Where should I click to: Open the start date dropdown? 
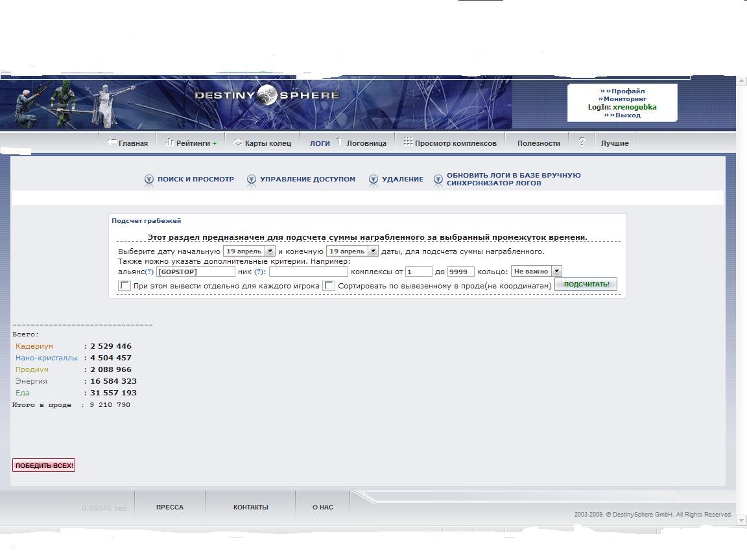coord(270,251)
